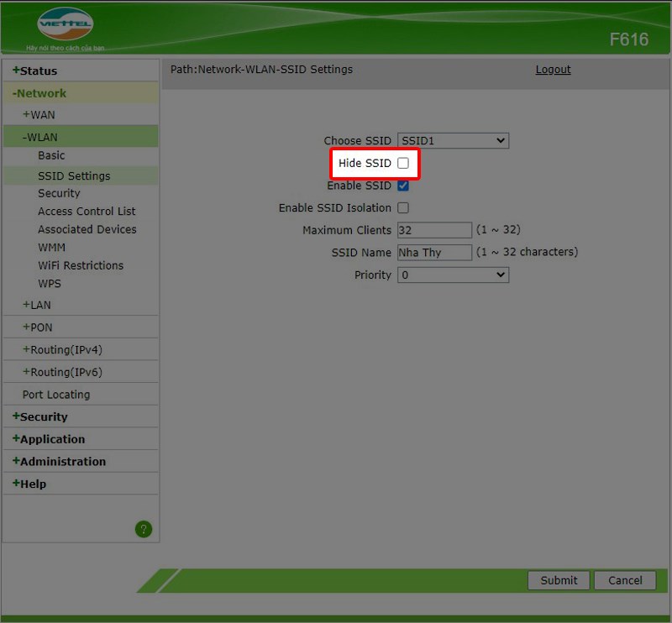
Task: Enable SSID Isolation checkbox
Action: (x=403, y=208)
